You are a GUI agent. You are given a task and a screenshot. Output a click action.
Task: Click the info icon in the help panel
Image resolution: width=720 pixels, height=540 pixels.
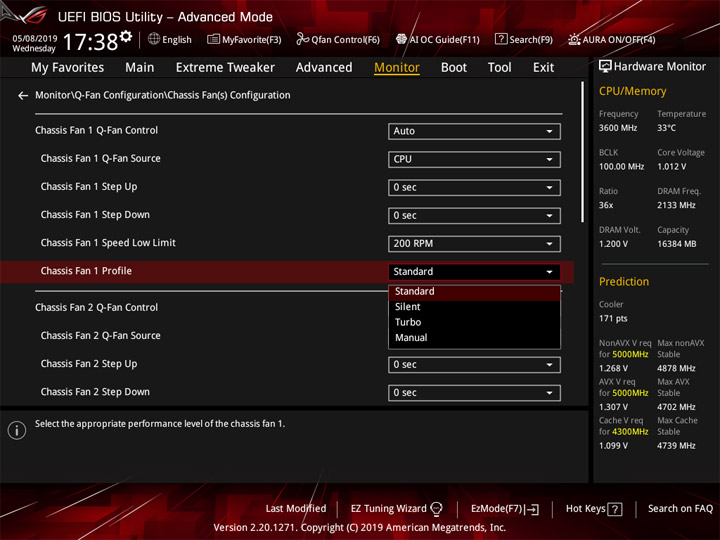tap(17, 430)
